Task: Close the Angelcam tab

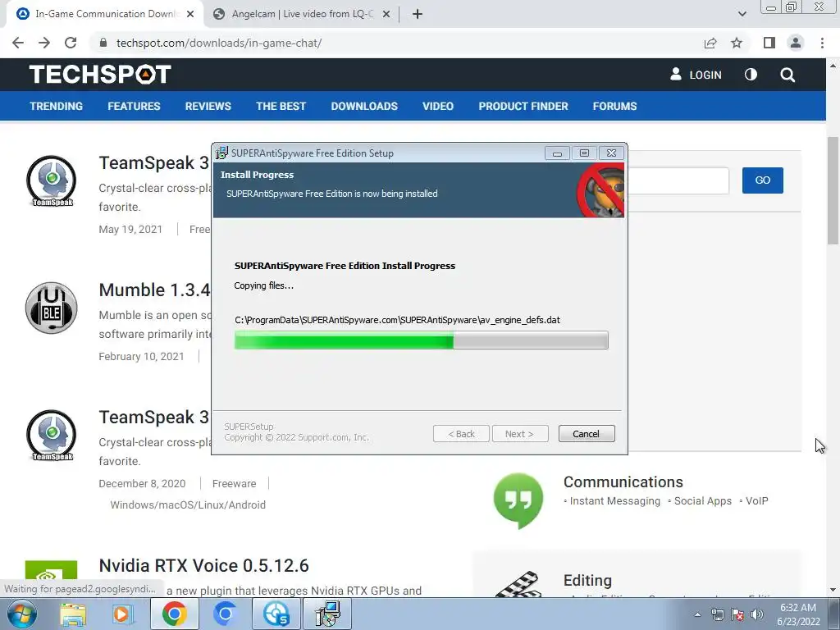Action: click(x=386, y=14)
